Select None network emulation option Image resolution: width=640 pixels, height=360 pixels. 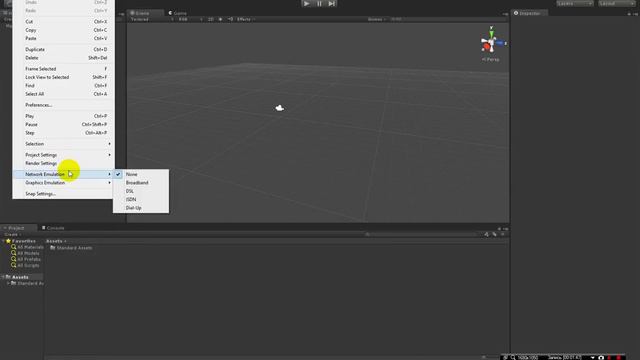click(141, 174)
